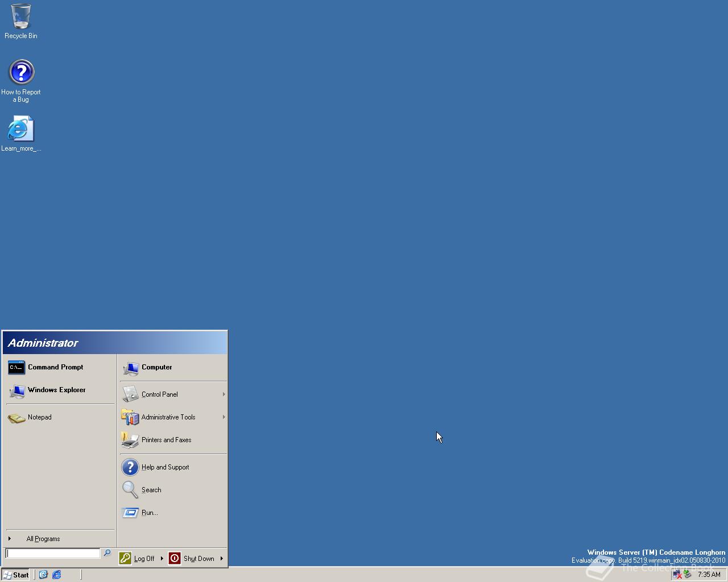Open Printers and Faxes

(x=173, y=440)
